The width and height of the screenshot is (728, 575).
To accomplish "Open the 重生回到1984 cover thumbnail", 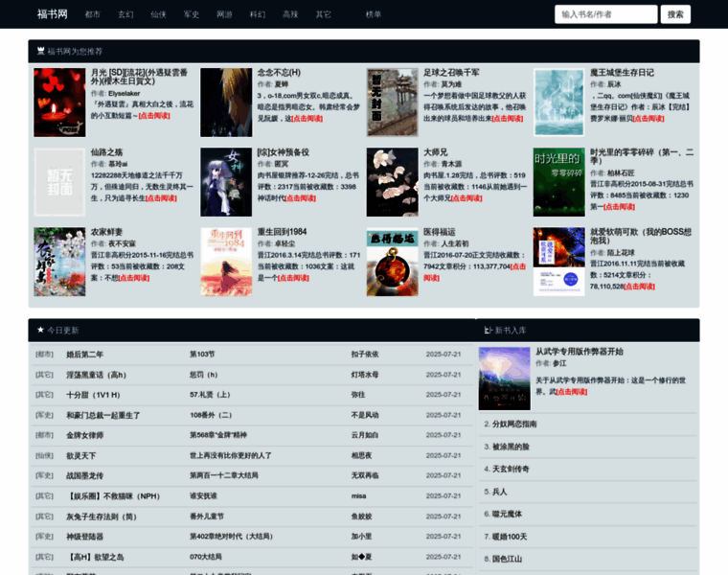I will click(x=226, y=262).
